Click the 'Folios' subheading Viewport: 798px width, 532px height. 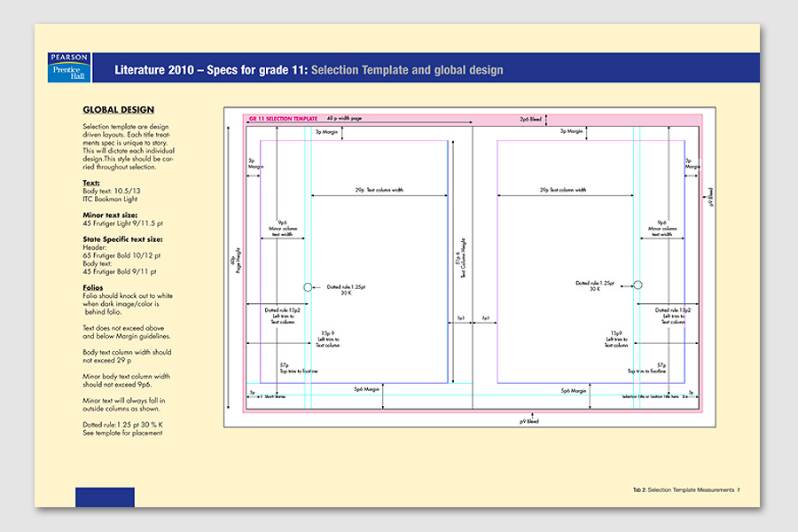pyautogui.click(x=92, y=287)
